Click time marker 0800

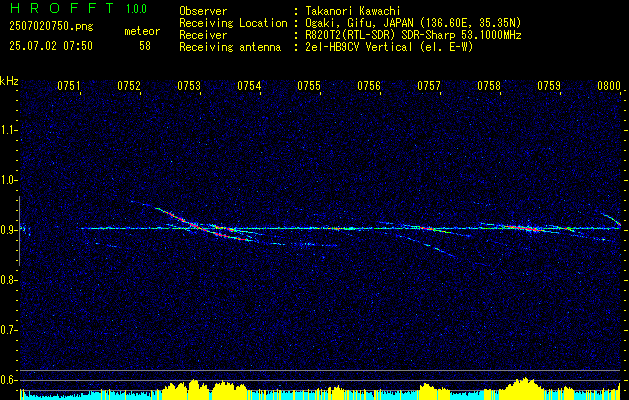[609, 86]
